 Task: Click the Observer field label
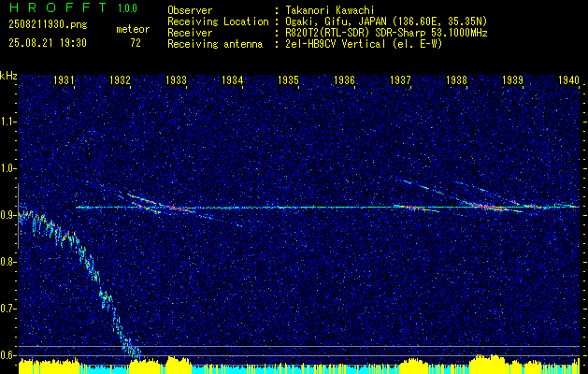click(190, 10)
